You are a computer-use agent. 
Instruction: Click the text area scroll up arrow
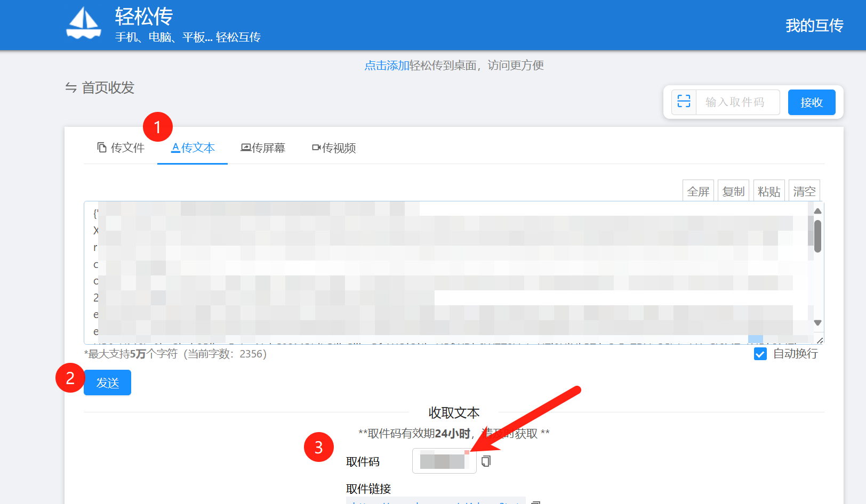[x=817, y=211]
